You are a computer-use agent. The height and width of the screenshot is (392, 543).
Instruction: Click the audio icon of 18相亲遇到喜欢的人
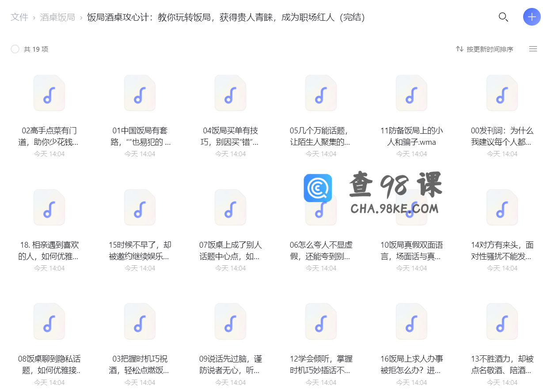[x=49, y=207]
